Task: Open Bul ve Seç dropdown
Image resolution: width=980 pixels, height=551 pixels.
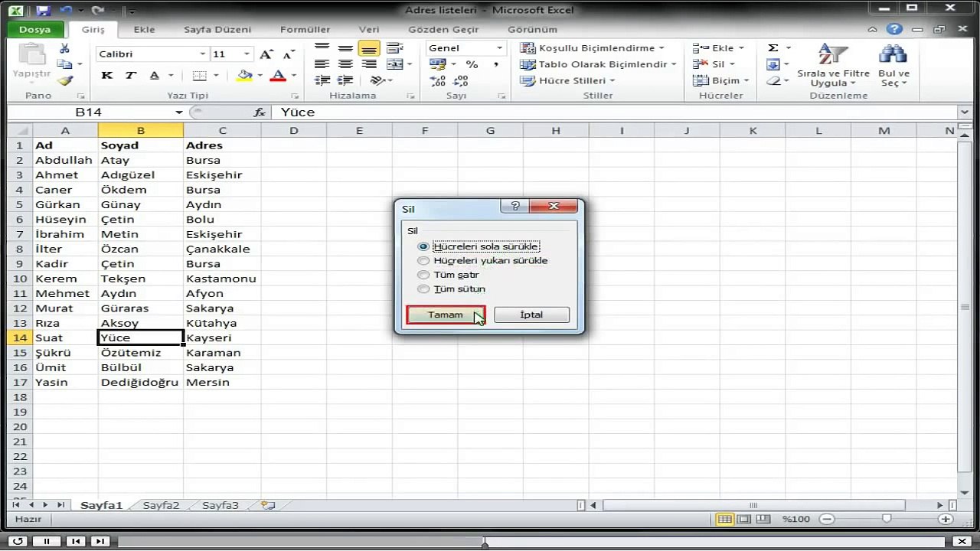Action: point(893,65)
